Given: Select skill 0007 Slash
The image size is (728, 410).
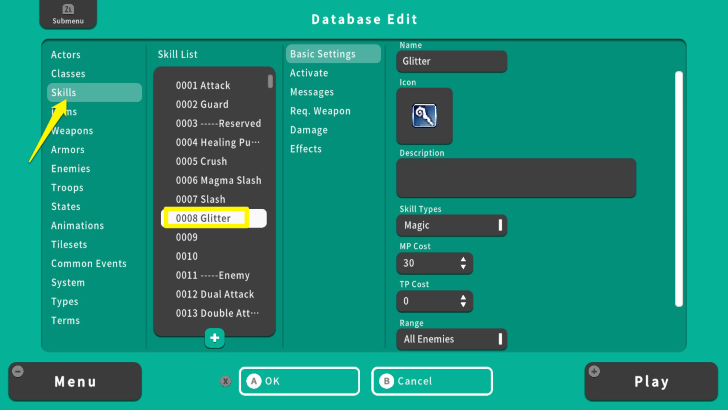Looking at the screenshot, I should [x=214, y=200].
